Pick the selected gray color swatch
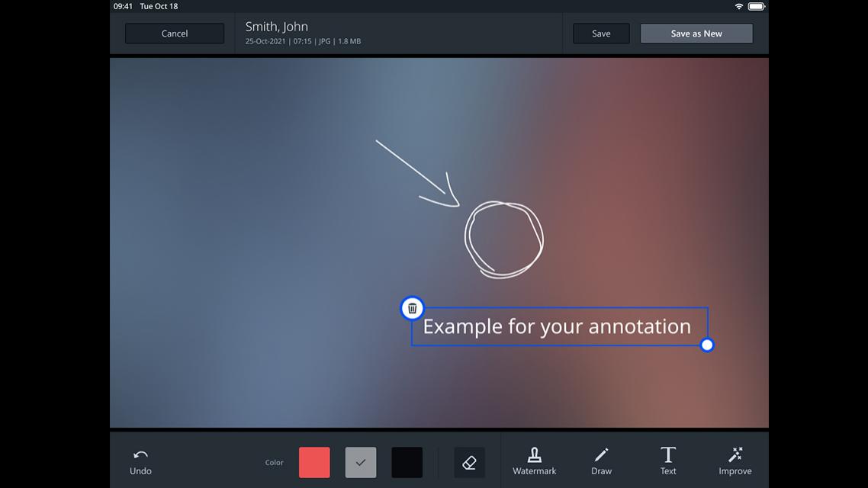 pos(360,463)
